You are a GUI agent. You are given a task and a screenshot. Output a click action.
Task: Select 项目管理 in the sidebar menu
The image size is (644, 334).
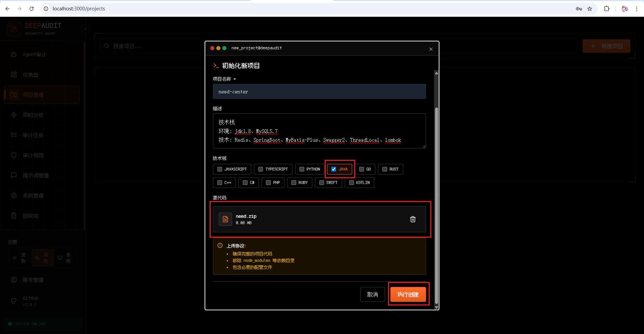point(34,95)
